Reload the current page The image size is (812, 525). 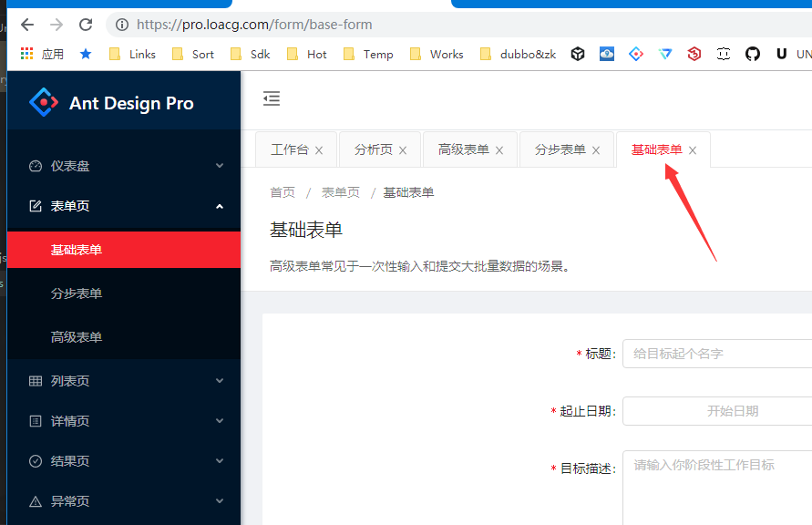coord(87,26)
